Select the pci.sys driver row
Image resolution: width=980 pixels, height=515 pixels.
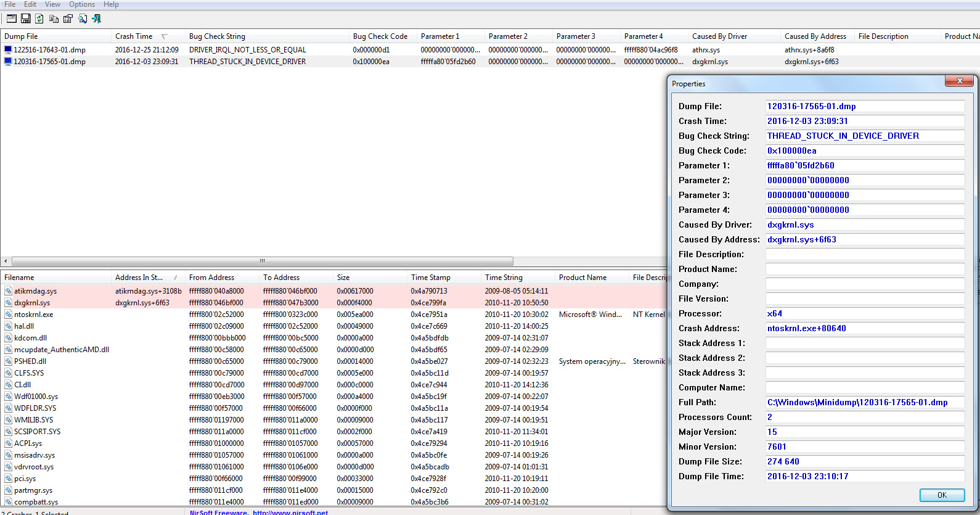coord(333,478)
